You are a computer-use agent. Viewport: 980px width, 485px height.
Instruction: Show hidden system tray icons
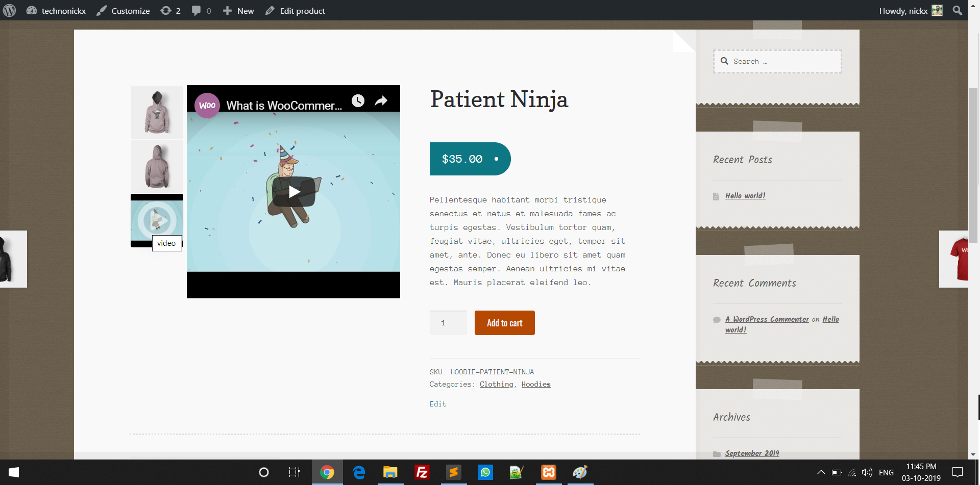[x=821, y=472]
